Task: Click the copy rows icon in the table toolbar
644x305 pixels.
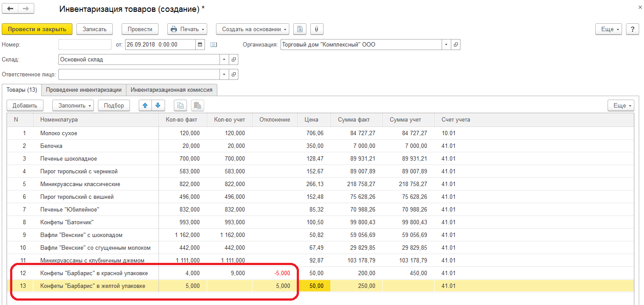Action: (180, 105)
